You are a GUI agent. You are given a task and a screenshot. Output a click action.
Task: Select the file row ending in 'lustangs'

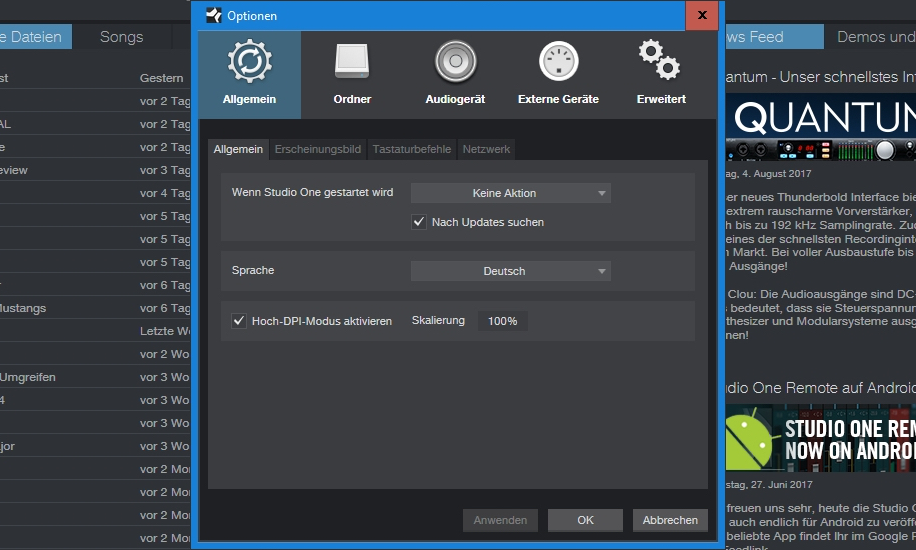95,308
